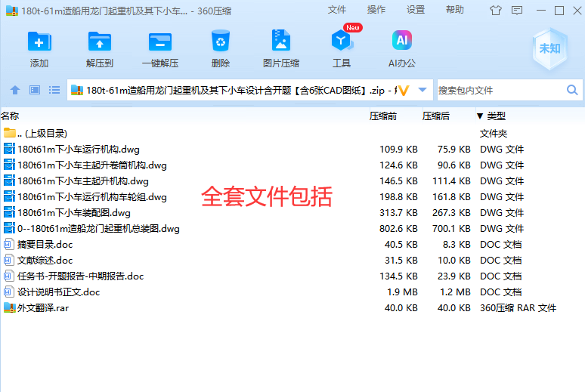Click the parent directory folder icon
Image resolution: width=585 pixels, height=392 pixels.
point(9,133)
